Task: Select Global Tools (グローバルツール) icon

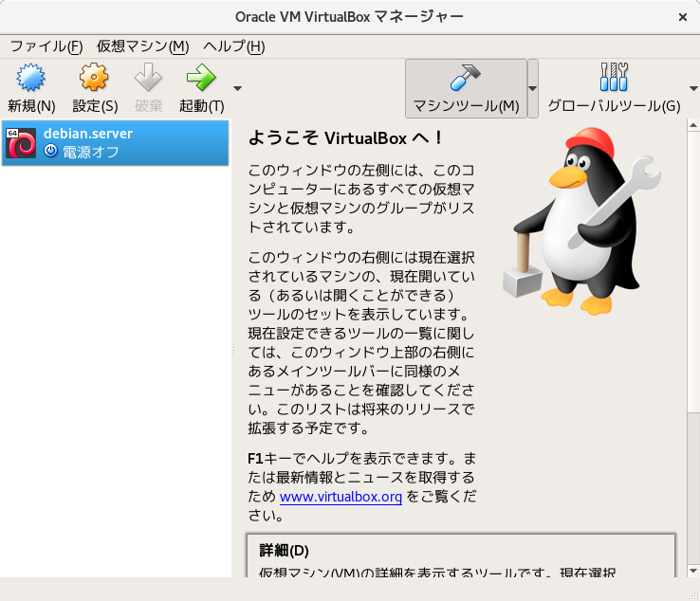Action: tap(614, 77)
